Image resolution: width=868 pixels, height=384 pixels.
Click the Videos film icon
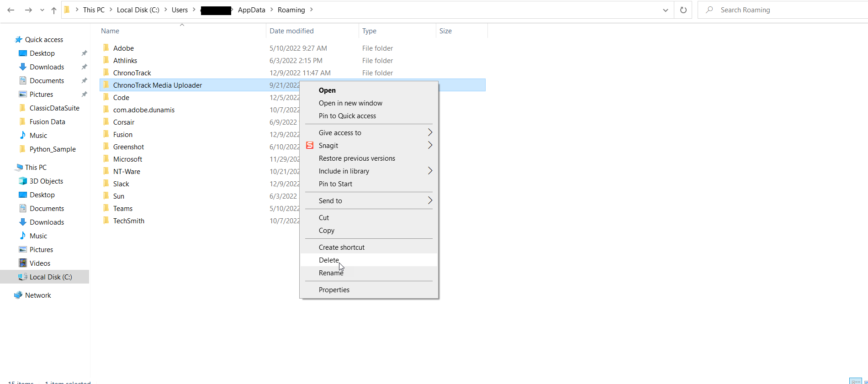[x=23, y=263]
